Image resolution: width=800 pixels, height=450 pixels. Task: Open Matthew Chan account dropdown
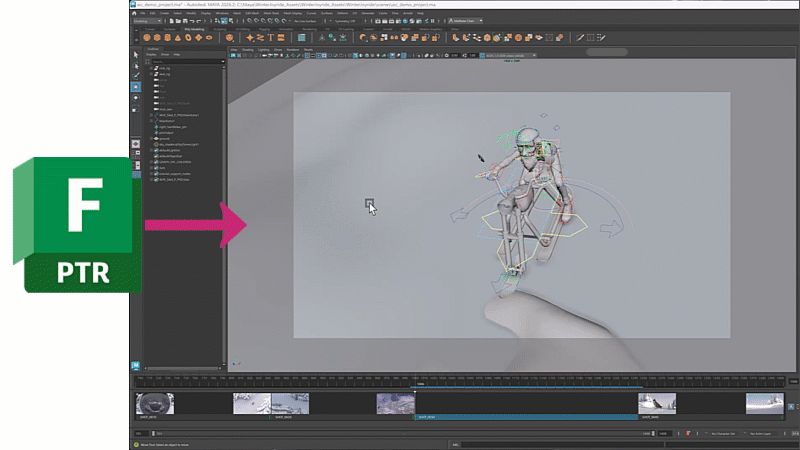point(466,21)
